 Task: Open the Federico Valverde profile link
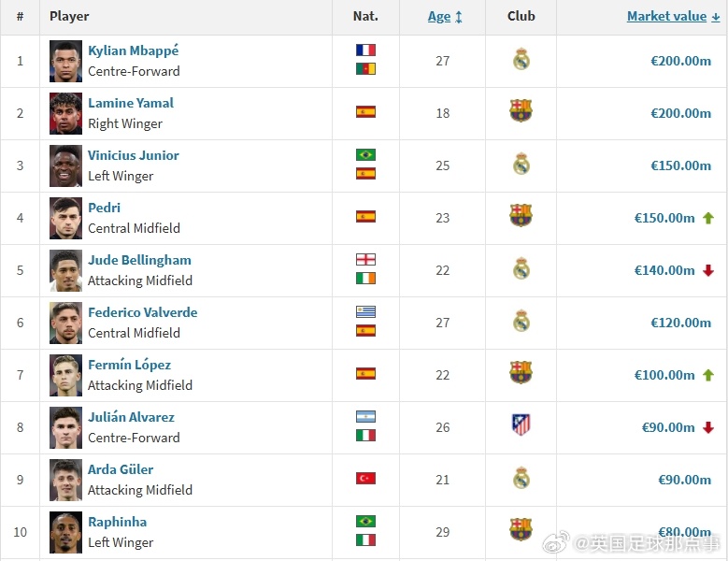click(142, 312)
